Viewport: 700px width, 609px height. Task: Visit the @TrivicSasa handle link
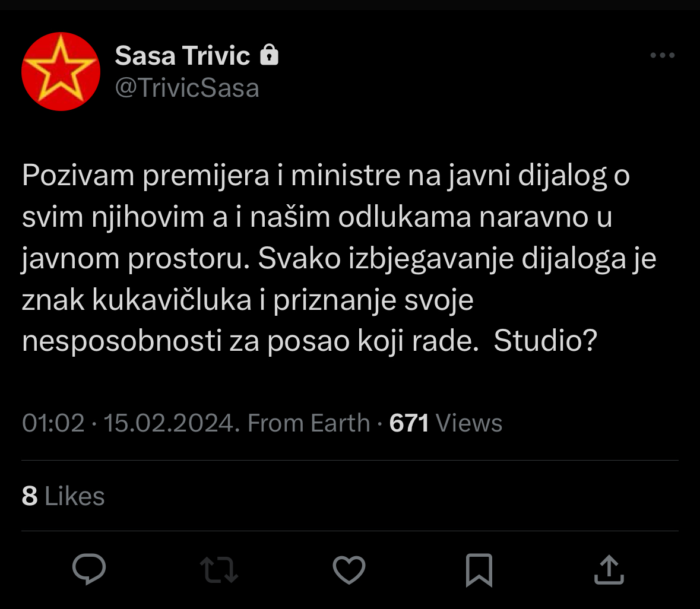click(186, 88)
